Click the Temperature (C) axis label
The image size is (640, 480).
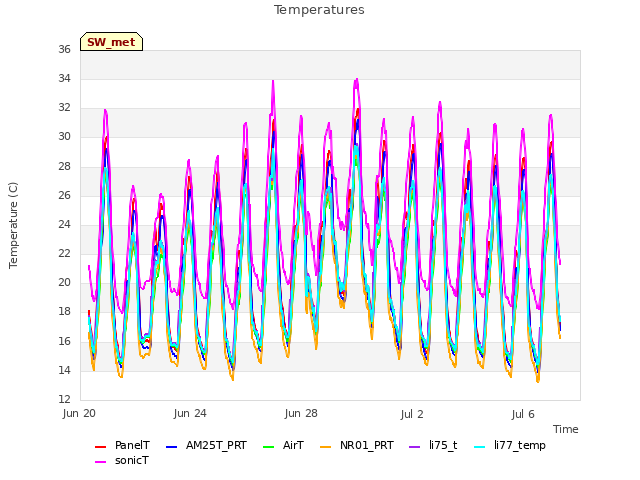point(13,225)
